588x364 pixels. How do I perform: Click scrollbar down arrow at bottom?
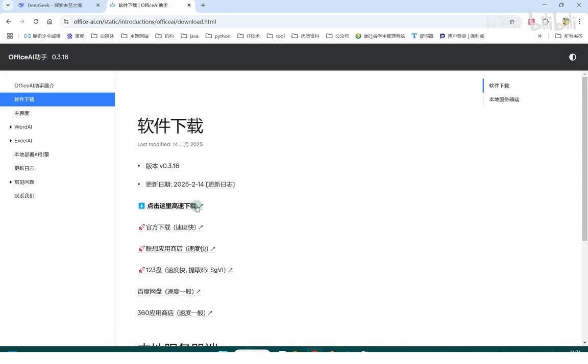point(584,342)
